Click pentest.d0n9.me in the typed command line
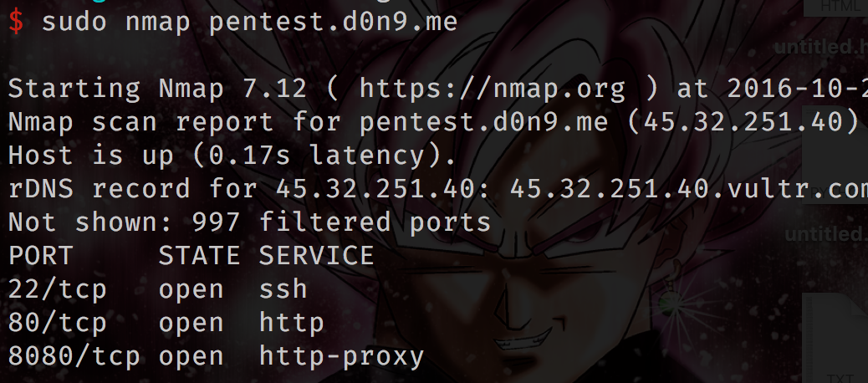 (x=334, y=22)
